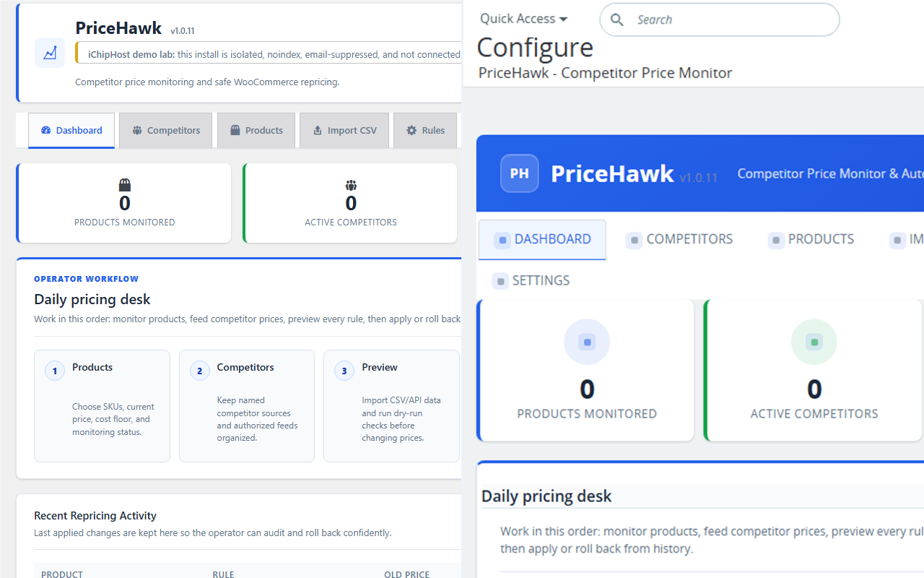This screenshot has width=924, height=578.
Task: Click the step 3 number badge
Action: pyautogui.click(x=344, y=371)
